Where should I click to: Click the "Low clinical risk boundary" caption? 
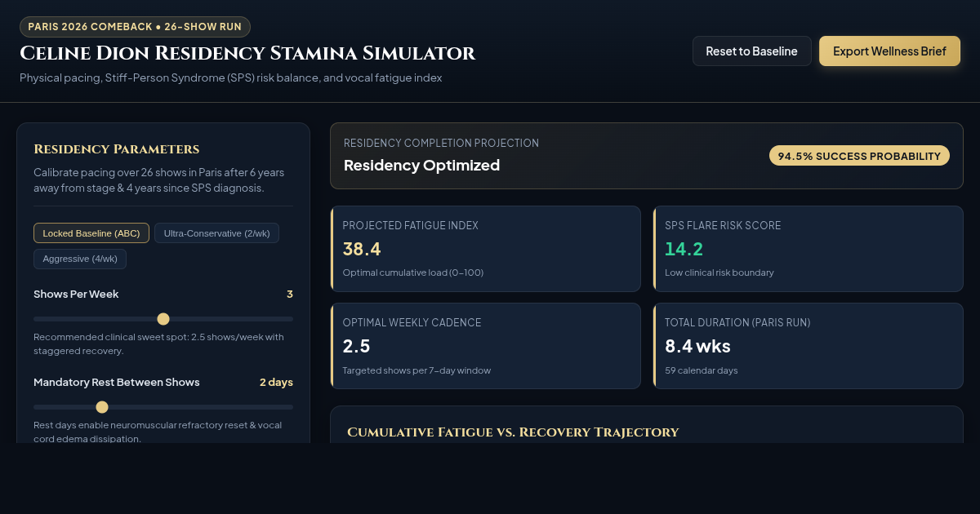point(719,273)
